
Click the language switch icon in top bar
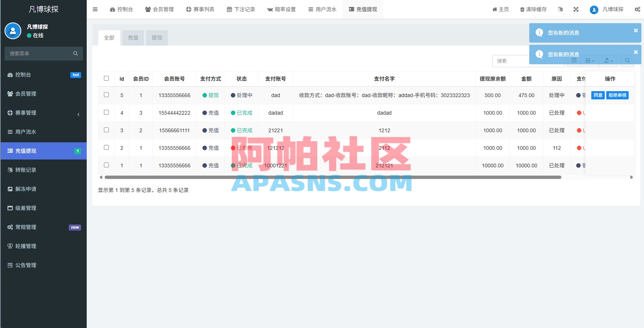pyautogui.click(x=560, y=9)
